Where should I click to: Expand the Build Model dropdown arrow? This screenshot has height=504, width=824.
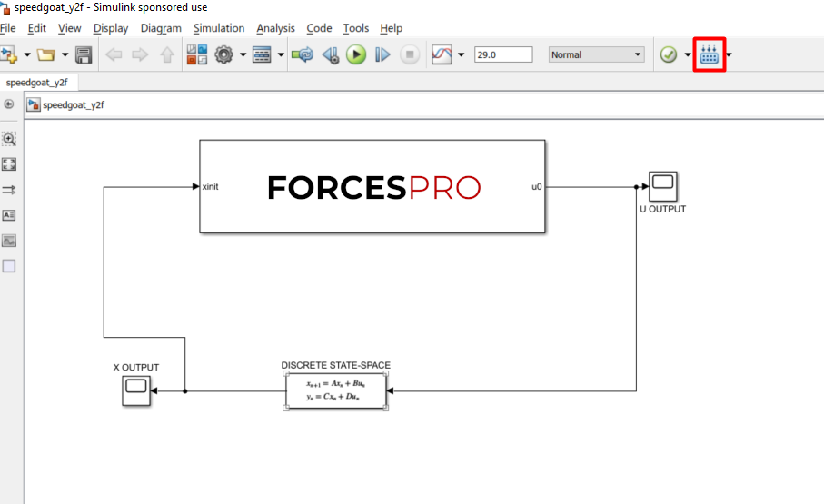pyautogui.click(x=729, y=55)
